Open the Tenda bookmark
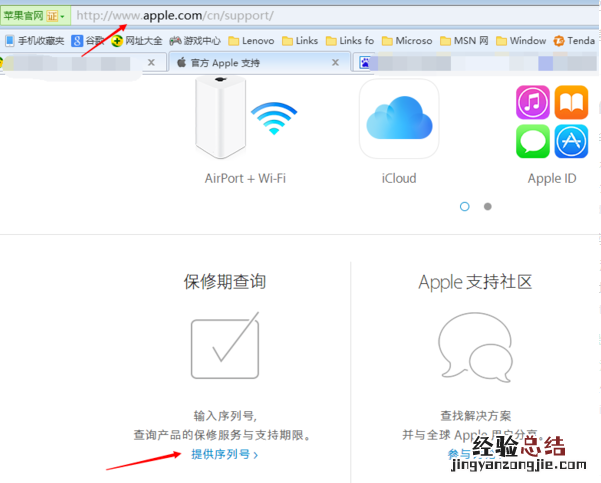 point(574,41)
